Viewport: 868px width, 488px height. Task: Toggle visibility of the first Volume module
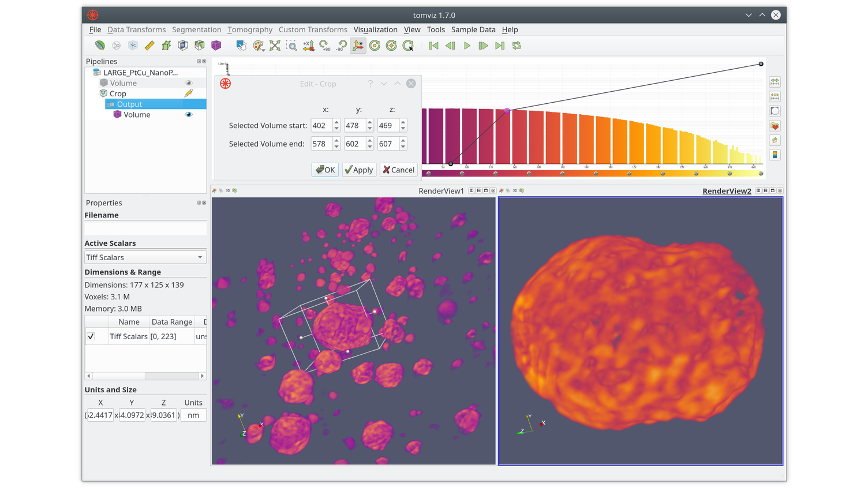188,82
